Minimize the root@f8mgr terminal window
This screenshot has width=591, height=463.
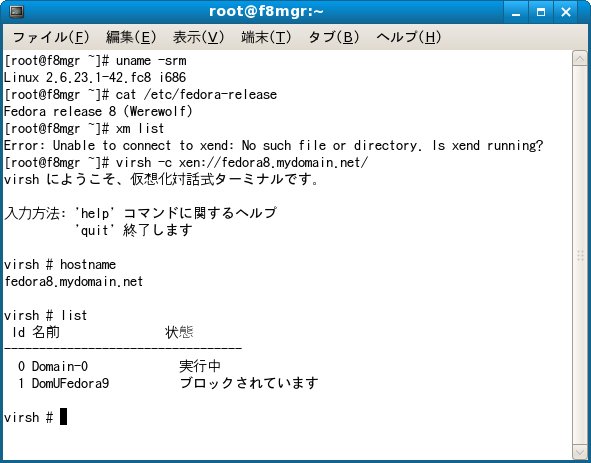click(x=516, y=12)
